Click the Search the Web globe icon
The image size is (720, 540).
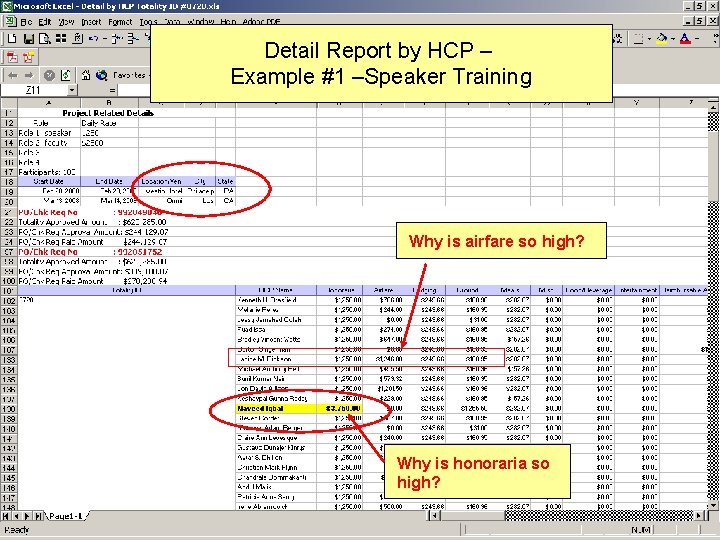point(101,75)
